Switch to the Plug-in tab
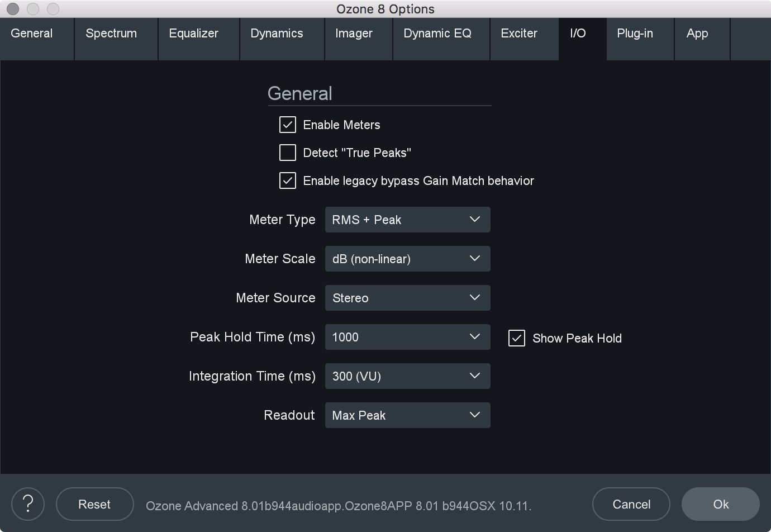This screenshot has height=532, width=771. coord(640,39)
